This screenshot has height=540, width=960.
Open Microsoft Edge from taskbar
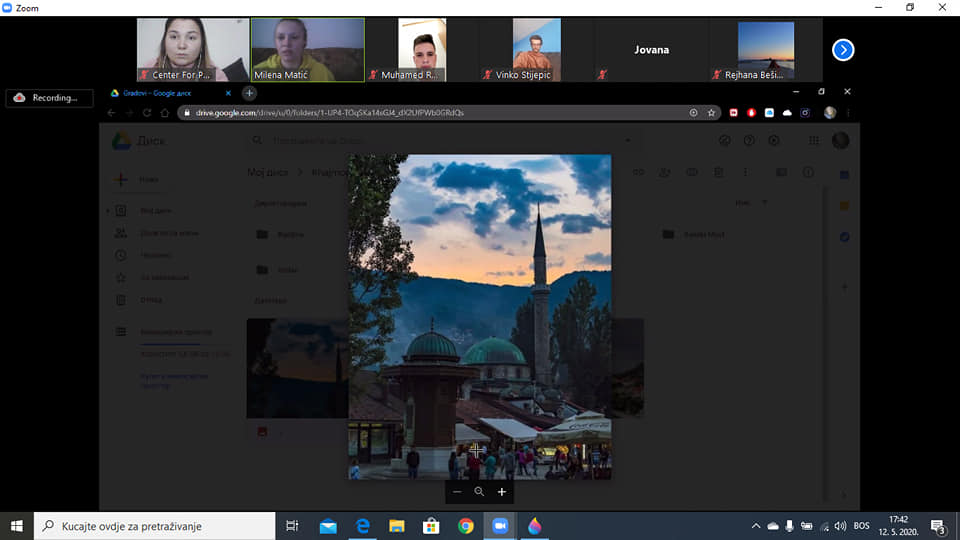[362, 526]
